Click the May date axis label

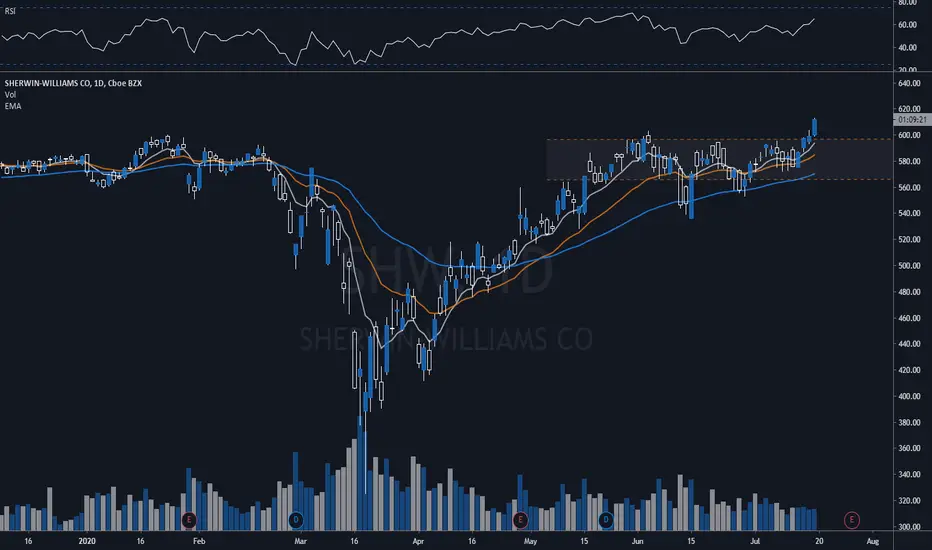tap(530, 541)
